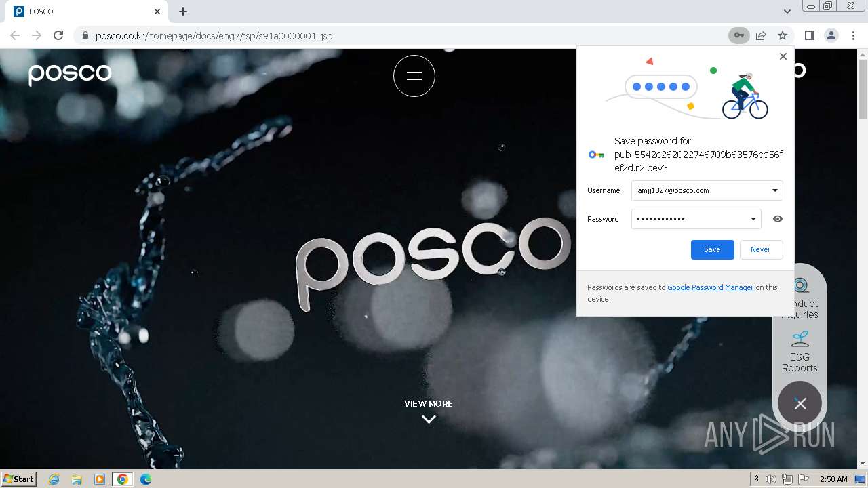Open network status in system tray
Image resolution: width=868 pixels, height=488 pixels.
click(787, 479)
